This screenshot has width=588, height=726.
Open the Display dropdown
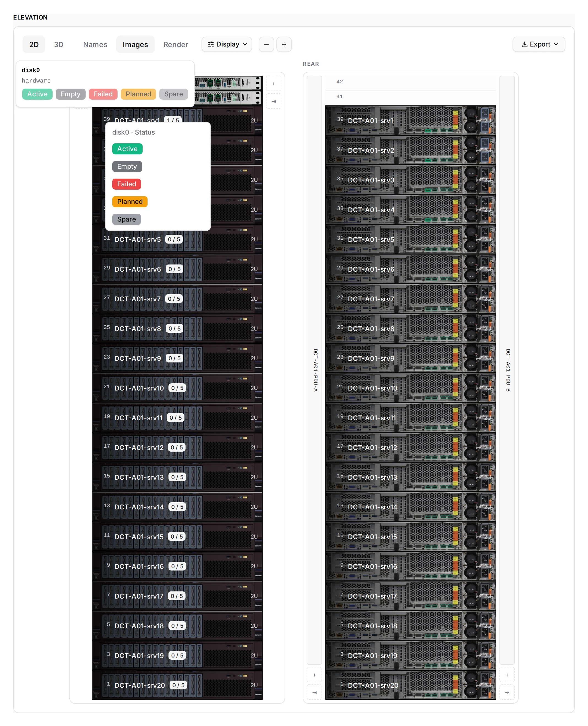(227, 44)
